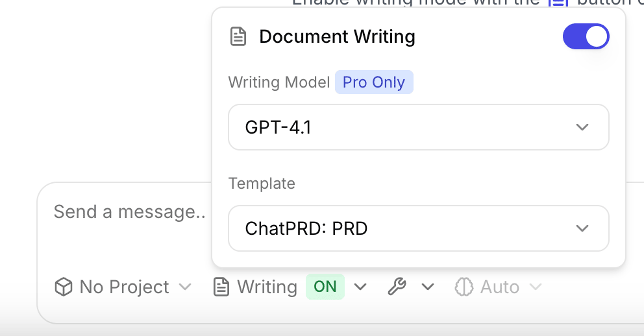The height and width of the screenshot is (336, 644).
Task: Click the Pro Only badge
Action: pyautogui.click(x=374, y=82)
